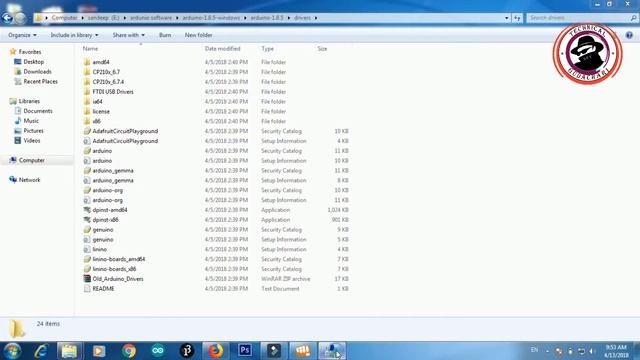The height and width of the screenshot is (360, 640).
Task: Select the FTDI USB Drivers folder icon
Action: (87, 91)
